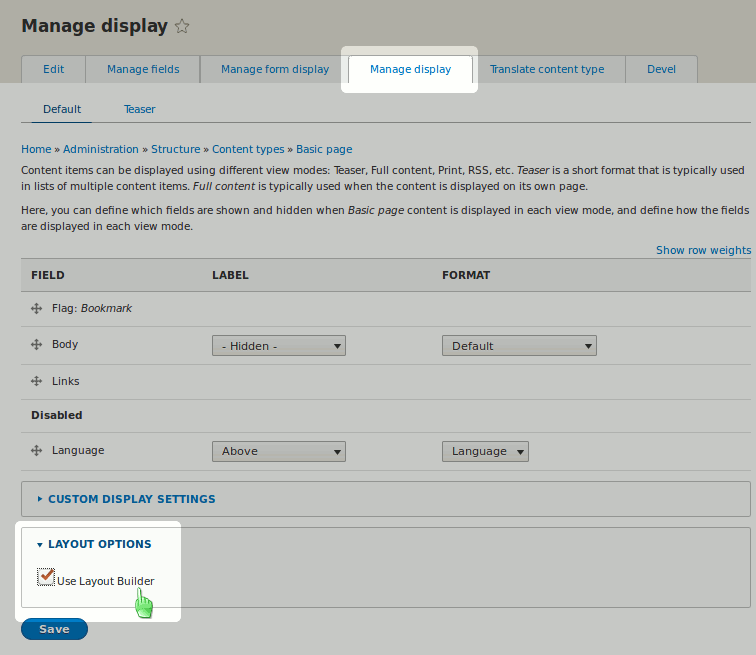Open the Body label dropdown set to Hidden
This screenshot has width=756, height=655.
point(278,346)
